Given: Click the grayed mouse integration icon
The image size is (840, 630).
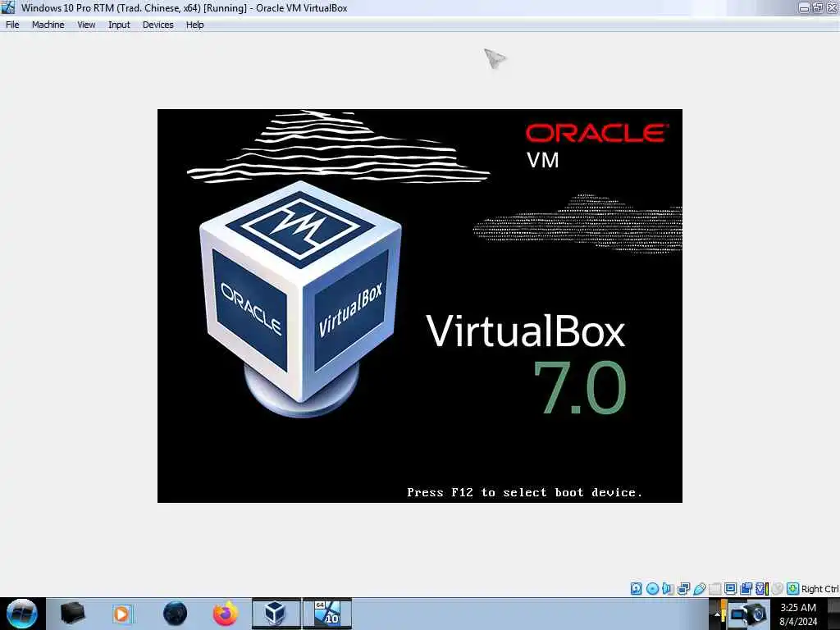Looking at the screenshot, I should (x=778, y=589).
